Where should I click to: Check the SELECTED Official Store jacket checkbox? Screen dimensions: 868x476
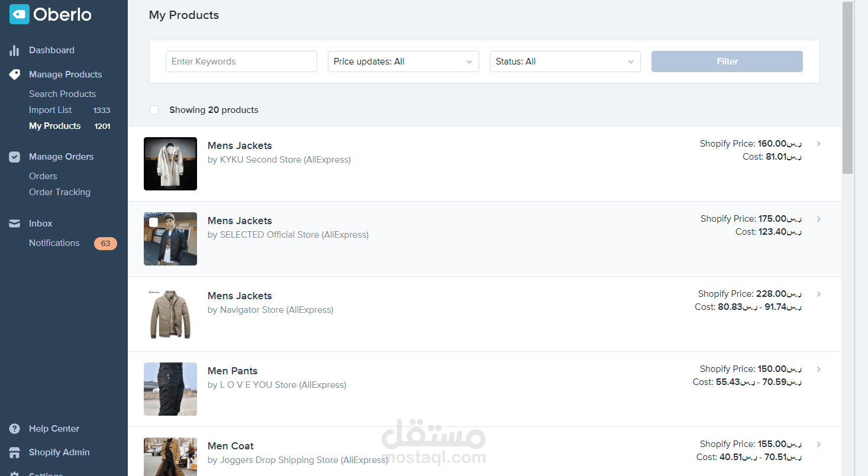154,222
